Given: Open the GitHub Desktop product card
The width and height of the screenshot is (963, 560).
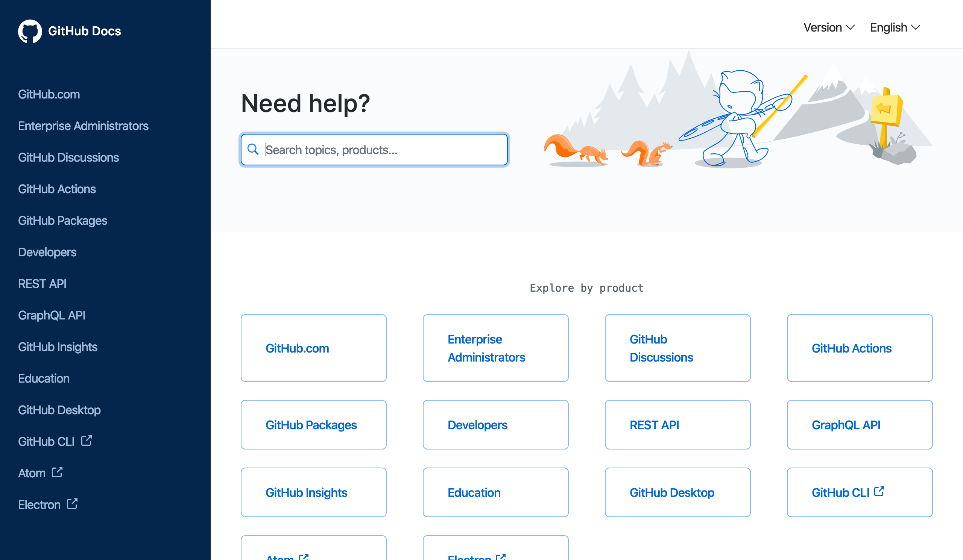Looking at the screenshot, I should (677, 492).
